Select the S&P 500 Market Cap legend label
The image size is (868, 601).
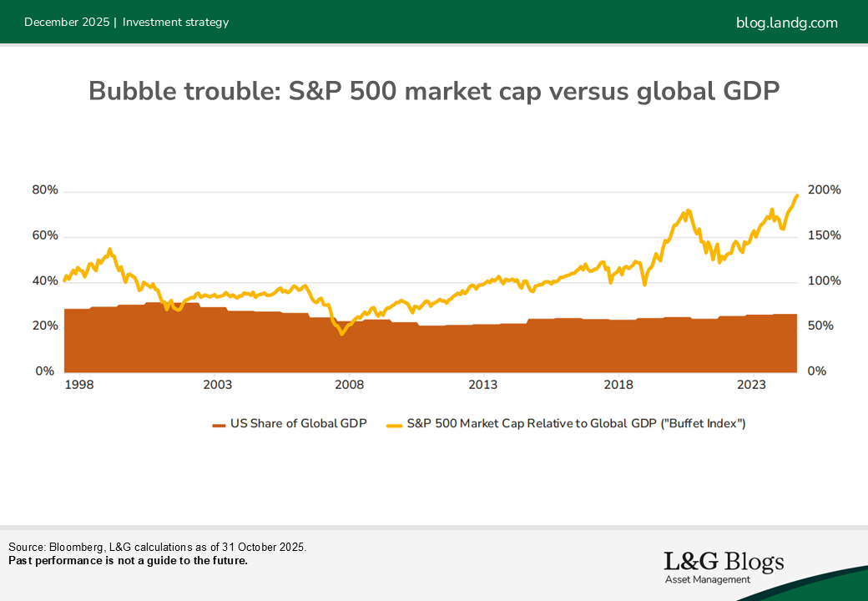[576, 424]
